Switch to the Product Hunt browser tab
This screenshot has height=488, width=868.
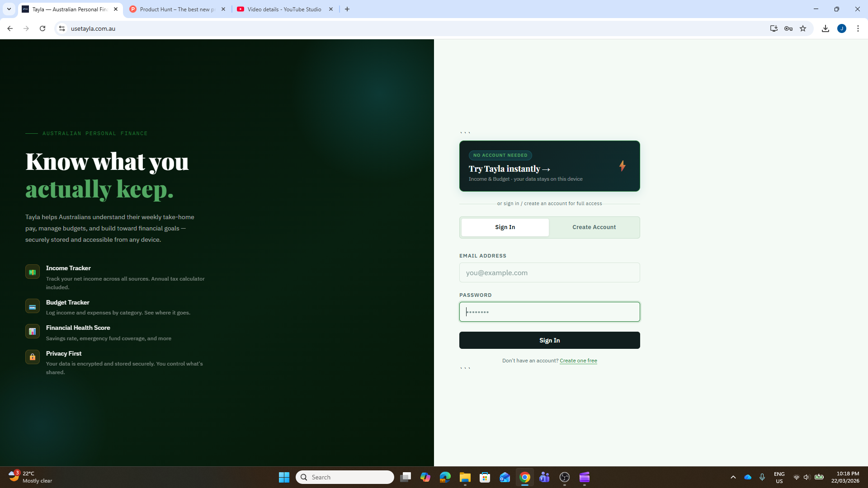click(x=176, y=9)
